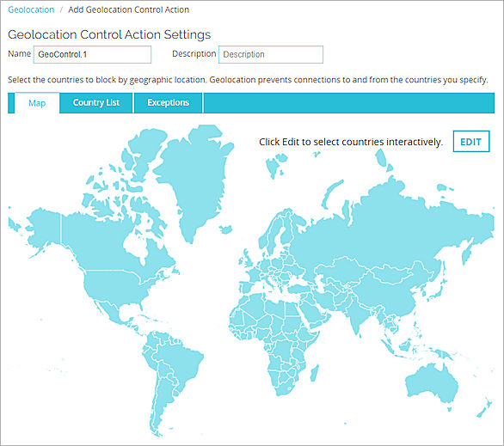Select the Map tab
The width and height of the screenshot is (504, 446).
click(x=37, y=103)
